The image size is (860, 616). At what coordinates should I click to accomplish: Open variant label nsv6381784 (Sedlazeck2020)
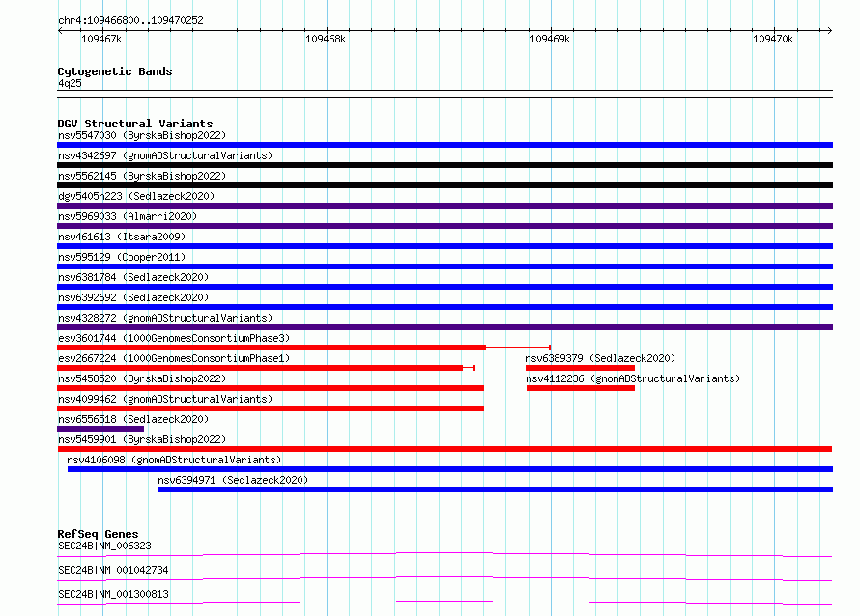[133, 277]
